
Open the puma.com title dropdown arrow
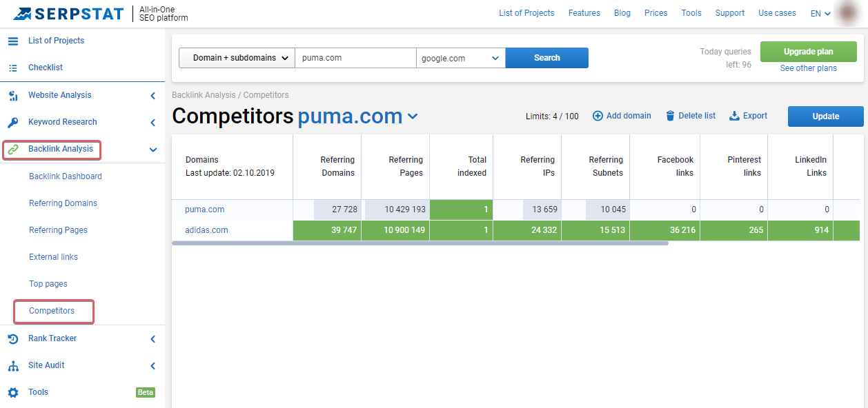pos(413,116)
